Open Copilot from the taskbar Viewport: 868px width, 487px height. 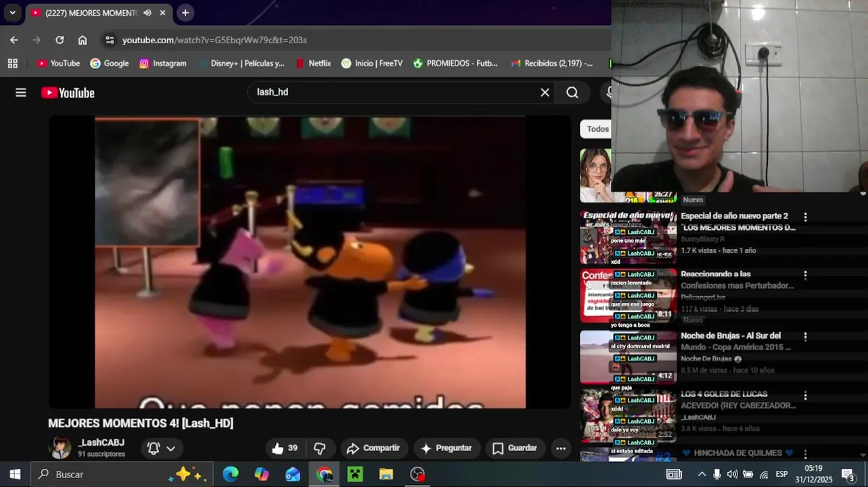(x=262, y=474)
